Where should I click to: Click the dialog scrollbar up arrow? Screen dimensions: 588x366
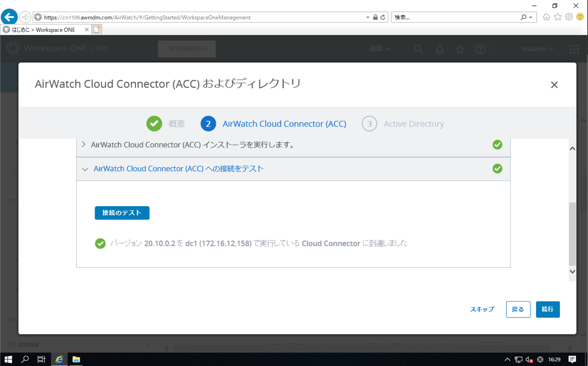click(572, 149)
